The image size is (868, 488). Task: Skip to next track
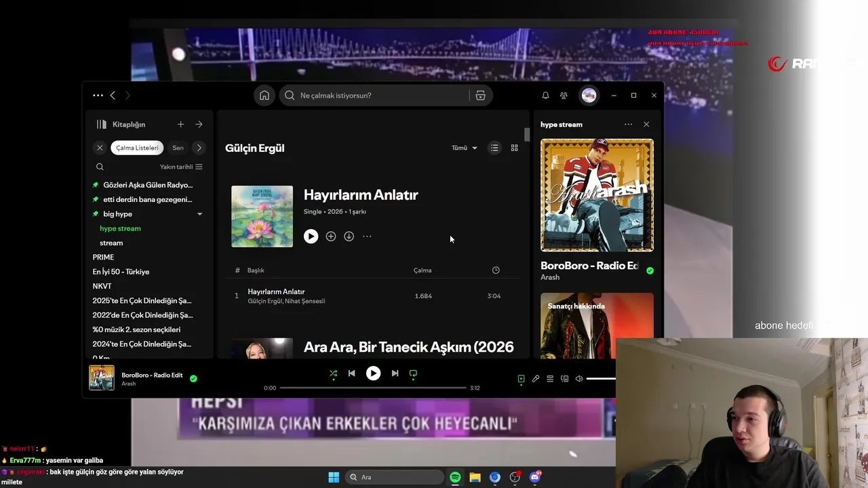395,373
